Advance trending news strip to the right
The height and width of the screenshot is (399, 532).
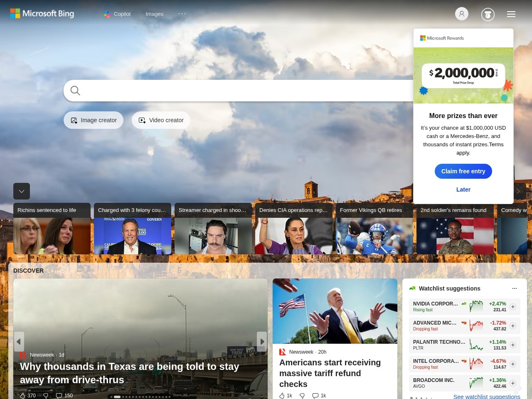[518, 191]
